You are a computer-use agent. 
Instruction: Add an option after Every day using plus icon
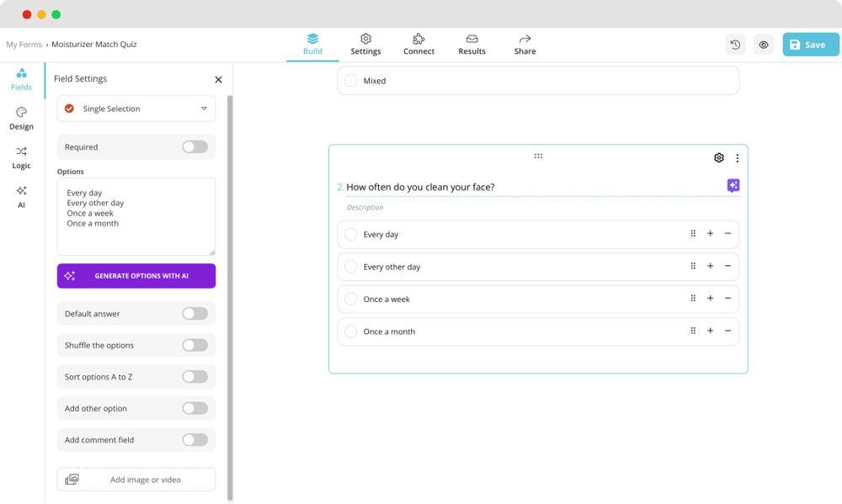pyautogui.click(x=709, y=234)
